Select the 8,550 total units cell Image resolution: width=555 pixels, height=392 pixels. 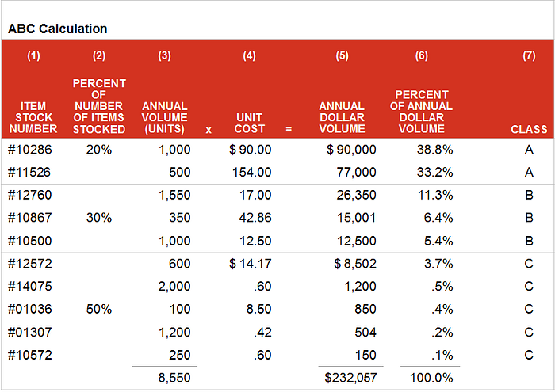coord(174,378)
